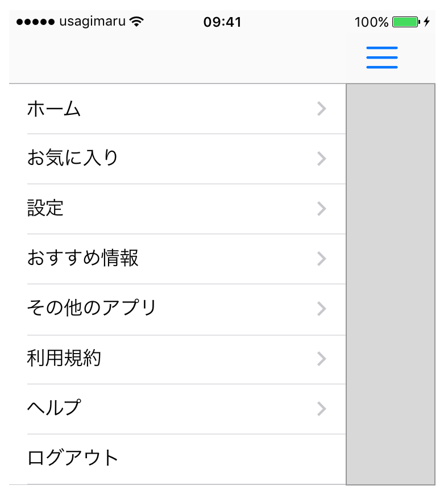View 利用規約 page
Viewport: 448px width, 498px height.
click(x=64, y=358)
